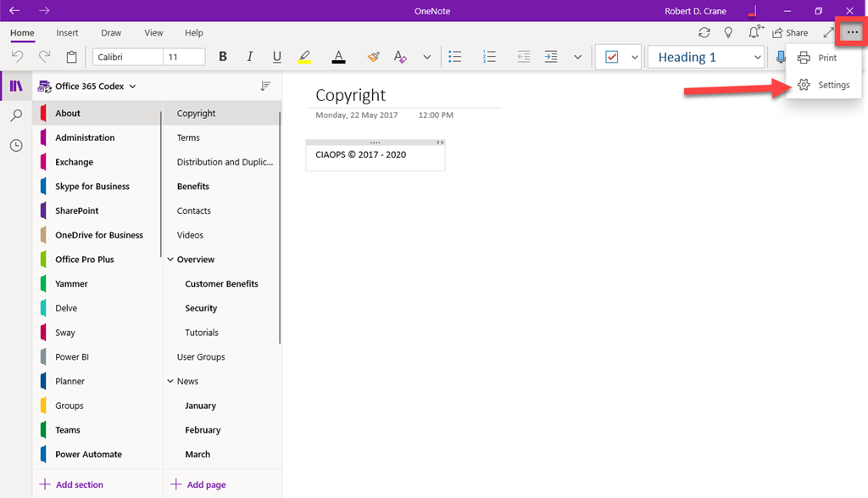Click the Sync notebook icon
This screenshot has width=868, height=498.
[704, 33]
